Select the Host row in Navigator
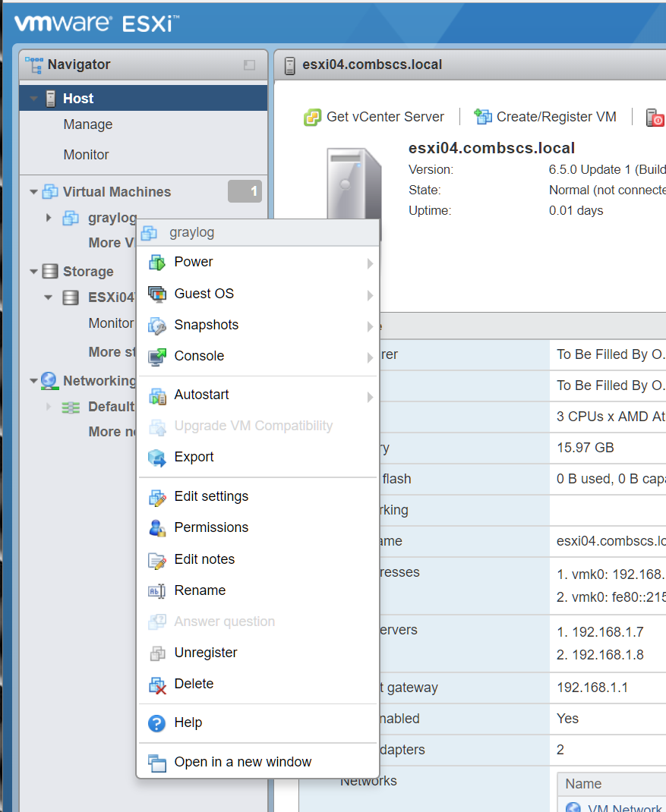Image resolution: width=666 pixels, height=812 pixels. pyautogui.click(x=143, y=99)
